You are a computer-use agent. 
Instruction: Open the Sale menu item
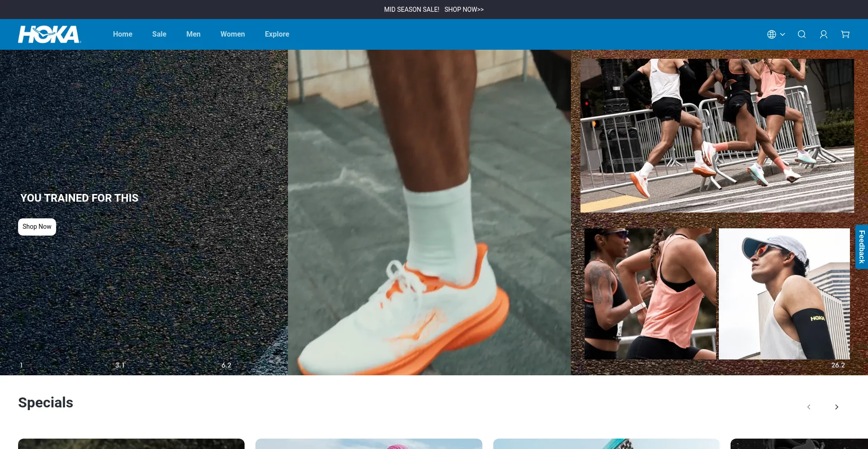pyautogui.click(x=159, y=34)
